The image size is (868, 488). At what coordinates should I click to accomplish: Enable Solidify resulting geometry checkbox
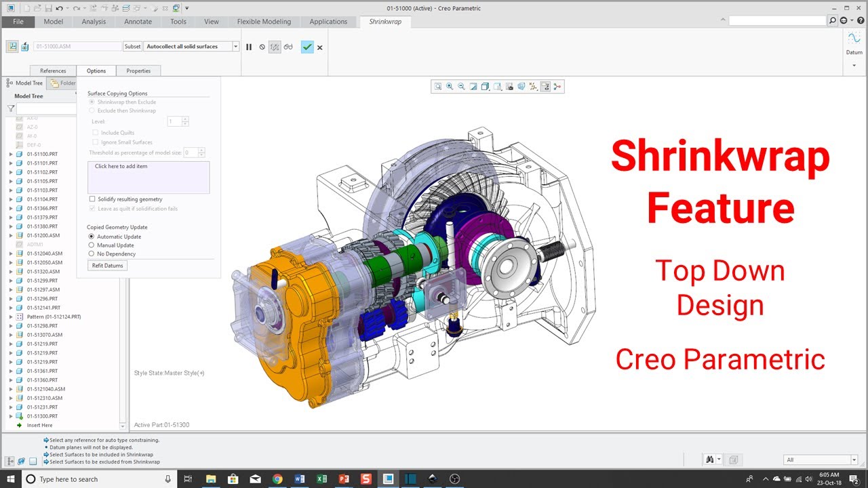[92, 199]
